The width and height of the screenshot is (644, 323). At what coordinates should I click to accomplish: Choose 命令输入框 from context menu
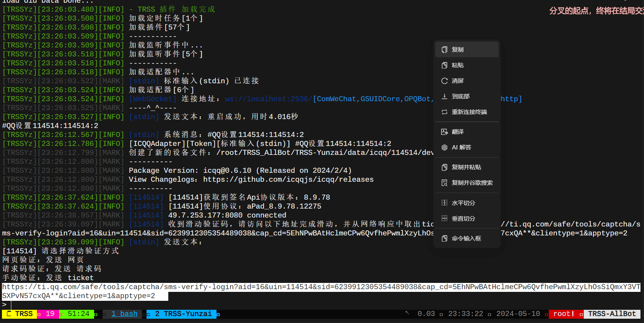(466, 238)
